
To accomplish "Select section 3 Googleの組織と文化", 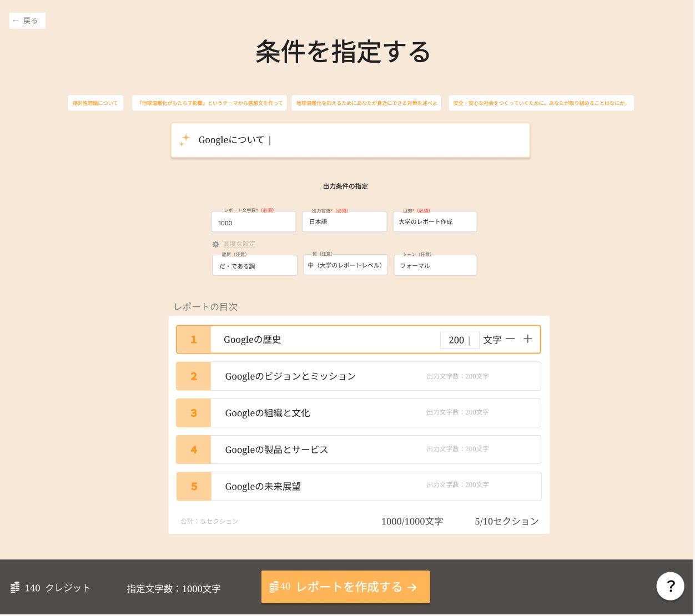I will pos(359,413).
